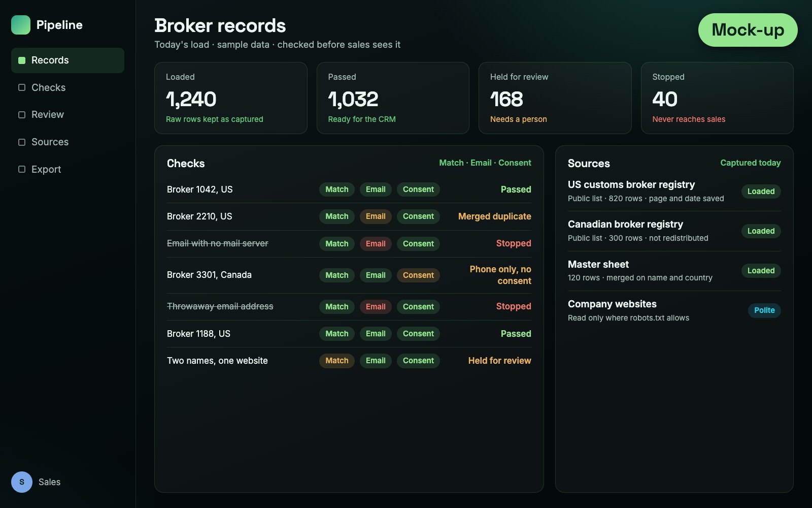Image resolution: width=812 pixels, height=508 pixels.
Task: Click '120 rows · merged on name and country'
Action: 640,278
